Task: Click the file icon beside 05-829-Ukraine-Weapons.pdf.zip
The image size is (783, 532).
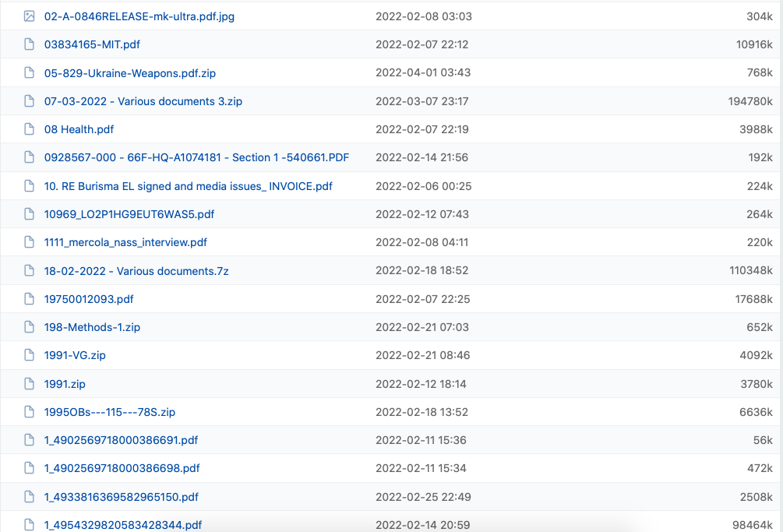Action: click(x=29, y=73)
